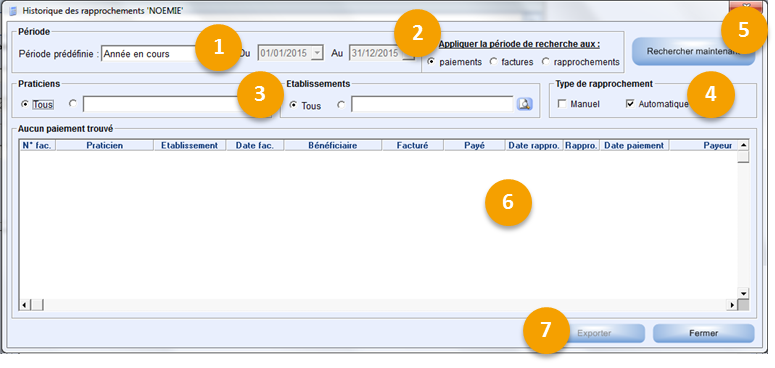Viewport: 775px width, 368px height.
Task: Click the table's scroll up arrow
Action: point(743,145)
